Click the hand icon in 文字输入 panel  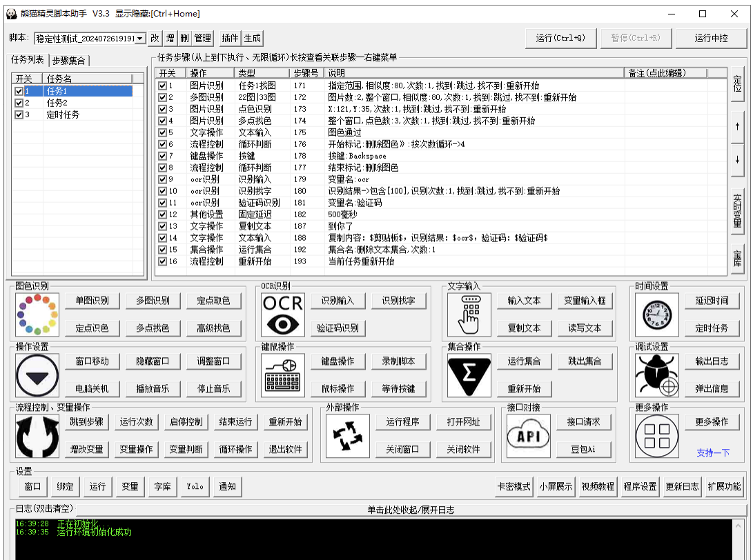pyautogui.click(x=469, y=314)
